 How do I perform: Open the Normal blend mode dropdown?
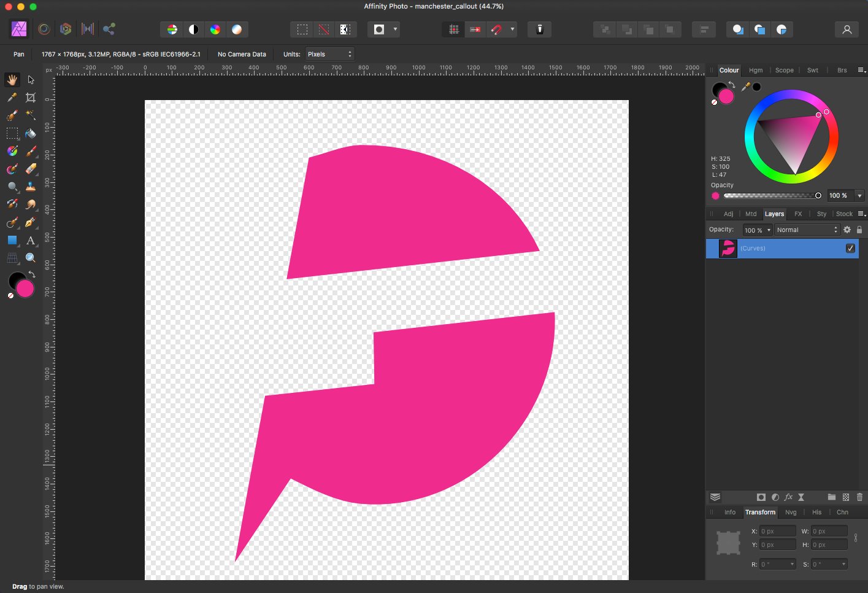(x=807, y=230)
